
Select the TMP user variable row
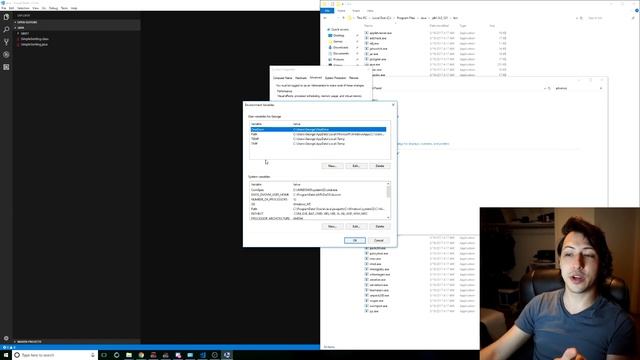pos(318,144)
